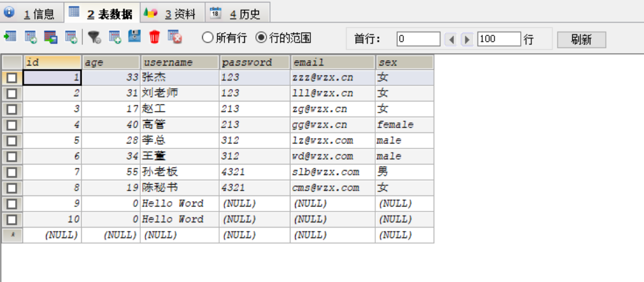Image resolution: width=644 pixels, height=282 pixels.
Task: Sort by the username column header
Action: [179, 62]
